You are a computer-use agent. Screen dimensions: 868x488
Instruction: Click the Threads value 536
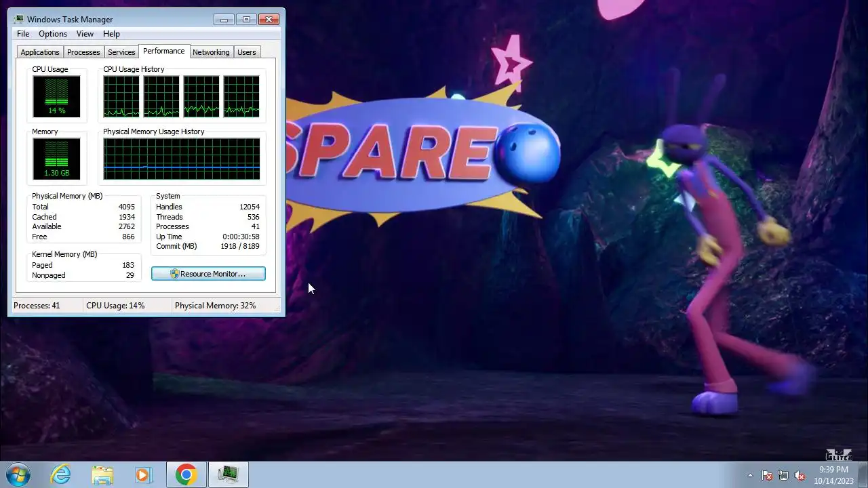254,217
